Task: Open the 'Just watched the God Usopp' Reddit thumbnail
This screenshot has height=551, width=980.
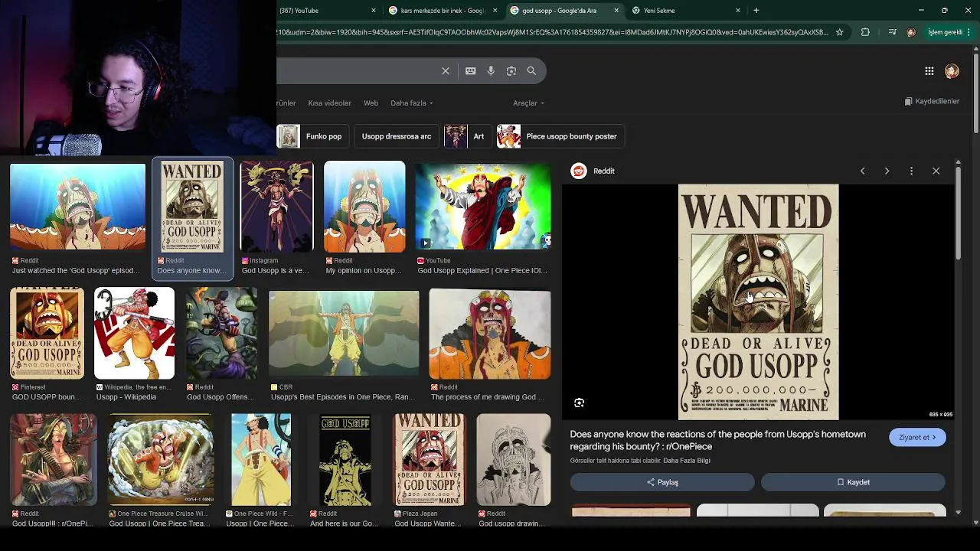Action: tap(77, 207)
